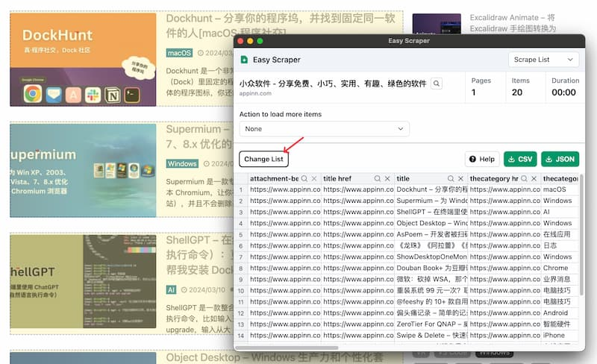Click the Change List button

pyautogui.click(x=263, y=159)
